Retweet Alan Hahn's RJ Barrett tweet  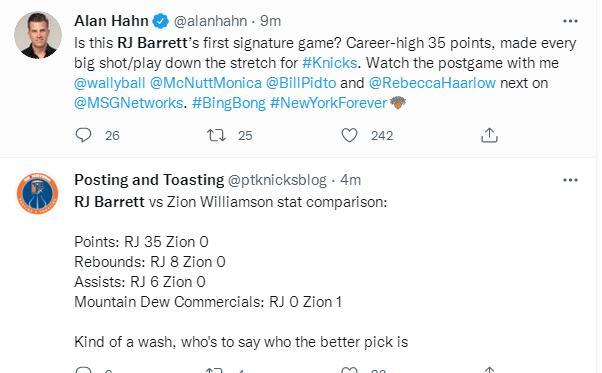[216, 135]
